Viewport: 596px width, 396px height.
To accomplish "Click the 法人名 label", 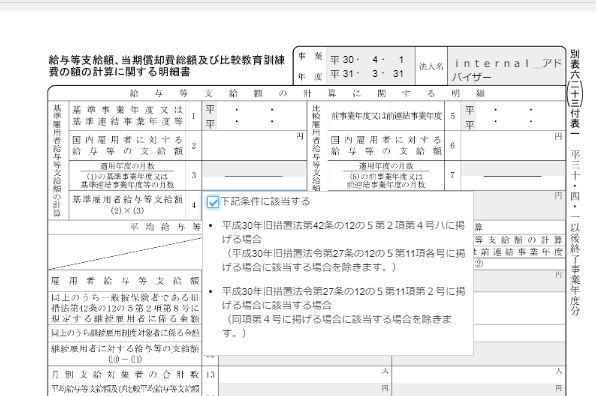I will pos(431,67).
